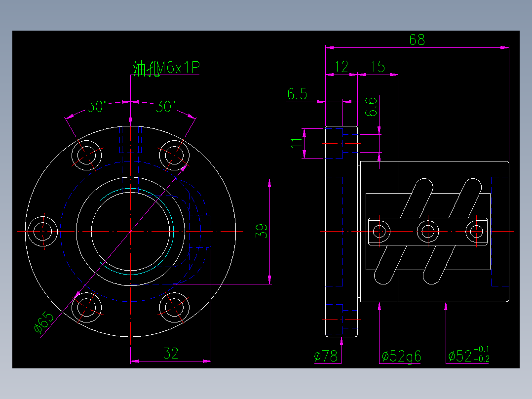
Task: Select the vertical 6.6 dimension text
Action: click(x=371, y=107)
